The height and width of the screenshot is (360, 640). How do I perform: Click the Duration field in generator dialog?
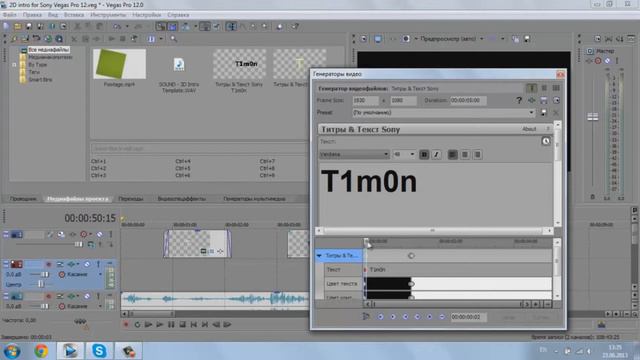[x=468, y=100]
